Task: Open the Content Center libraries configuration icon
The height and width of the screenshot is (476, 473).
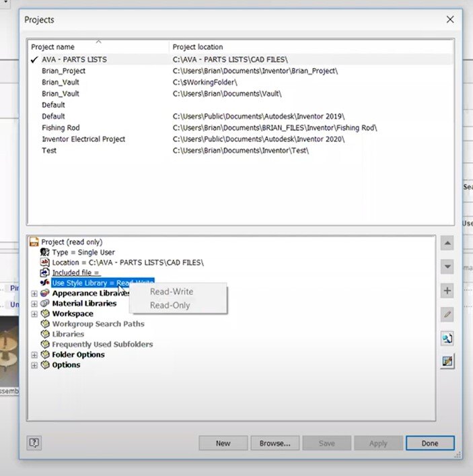Action: 447,362
